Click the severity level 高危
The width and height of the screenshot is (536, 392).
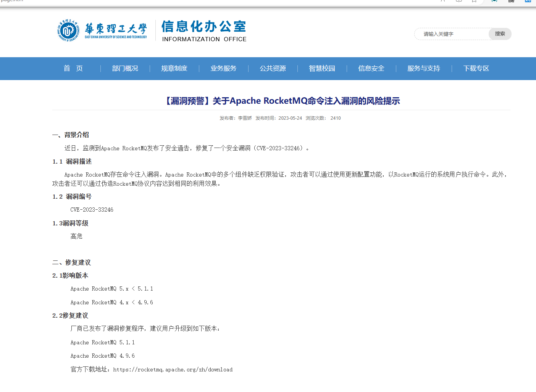(x=76, y=236)
